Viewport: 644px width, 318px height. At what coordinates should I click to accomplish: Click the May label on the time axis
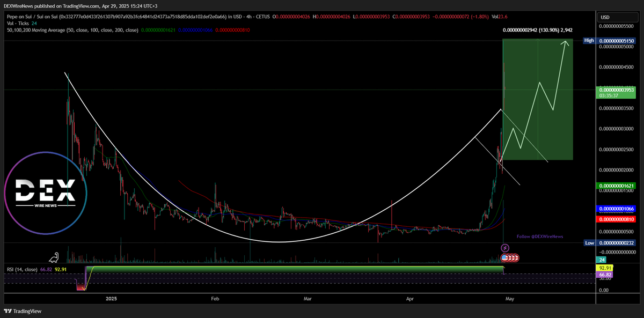[510, 298]
